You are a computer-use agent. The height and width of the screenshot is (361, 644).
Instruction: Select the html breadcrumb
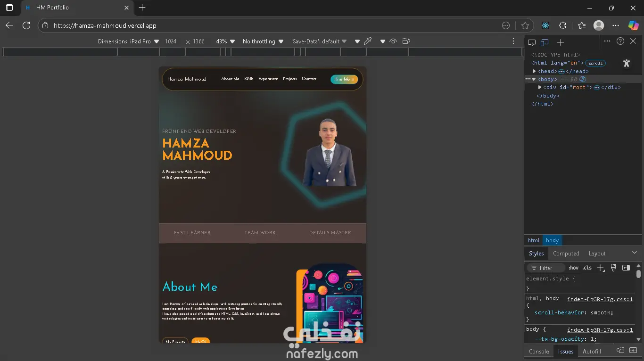pyautogui.click(x=533, y=240)
